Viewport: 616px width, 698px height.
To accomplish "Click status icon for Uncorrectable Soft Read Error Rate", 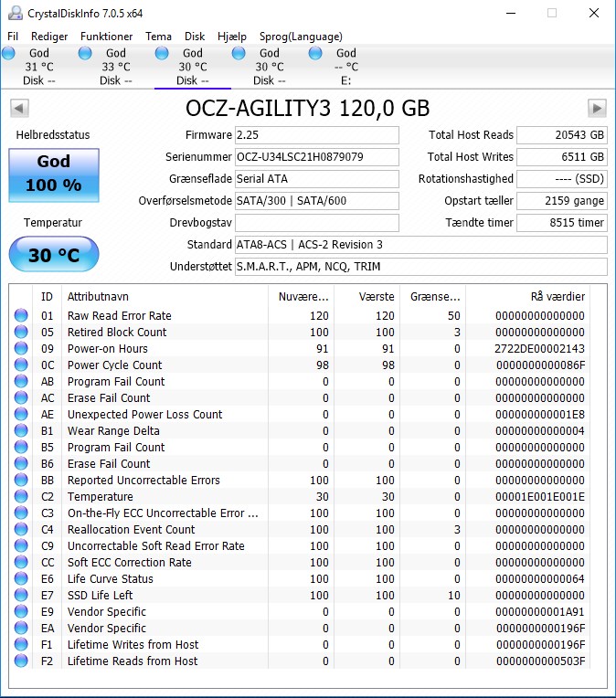I will (x=21, y=545).
